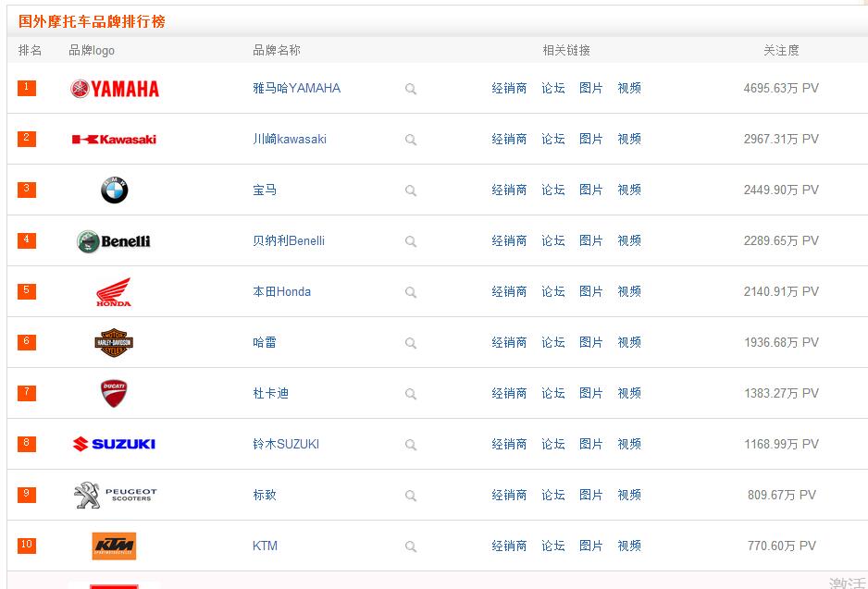Watch 视频 for 杜卡迪
This screenshot has height=589, width=868.
[x=629, y=394]
